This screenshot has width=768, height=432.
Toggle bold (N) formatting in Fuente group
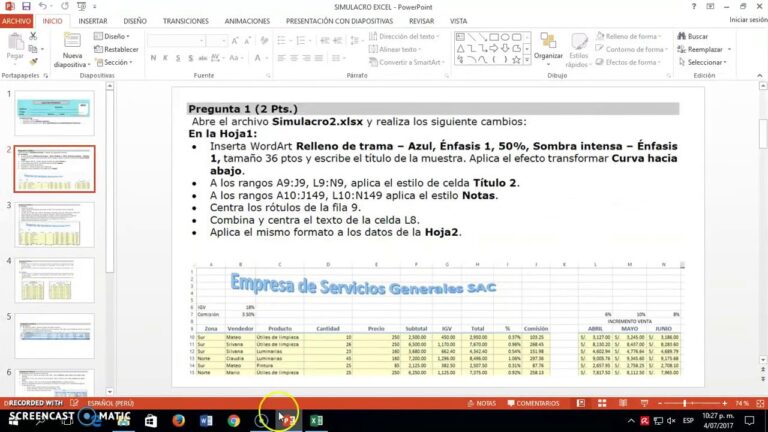coord(153,60)
